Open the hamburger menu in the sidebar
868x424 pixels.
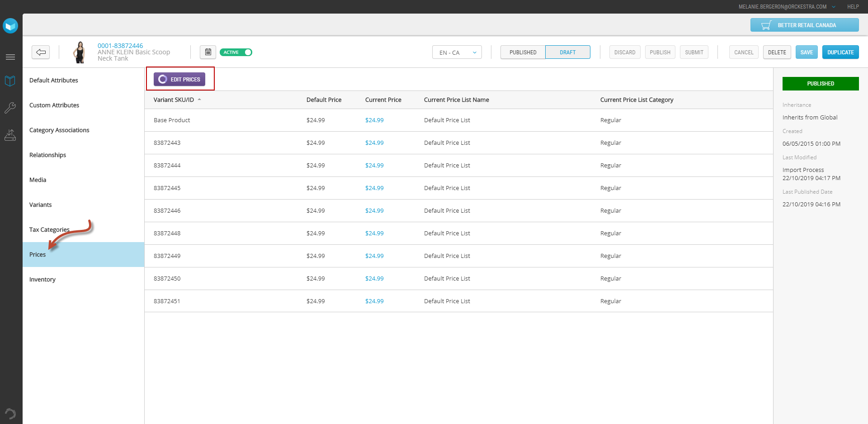pyautogui.click(x=10, y=57)
